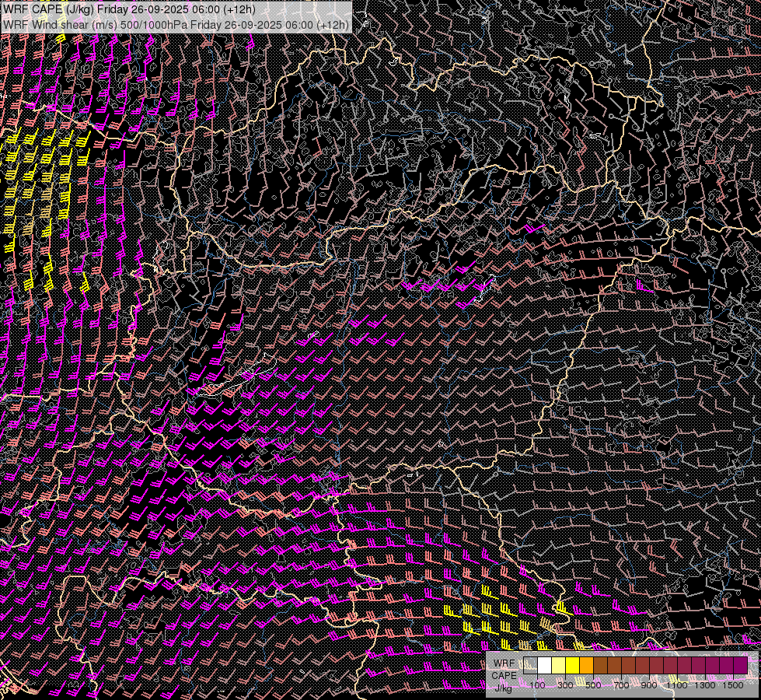Select the 900 legend tick label

tap(649, 685)
